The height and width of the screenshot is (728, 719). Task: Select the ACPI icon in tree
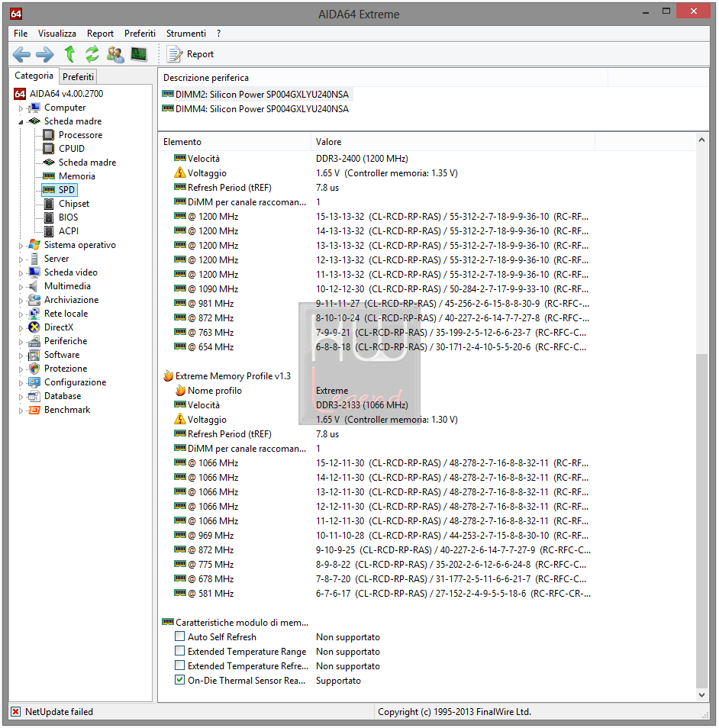pyautogui.click(x=48, y=230)
